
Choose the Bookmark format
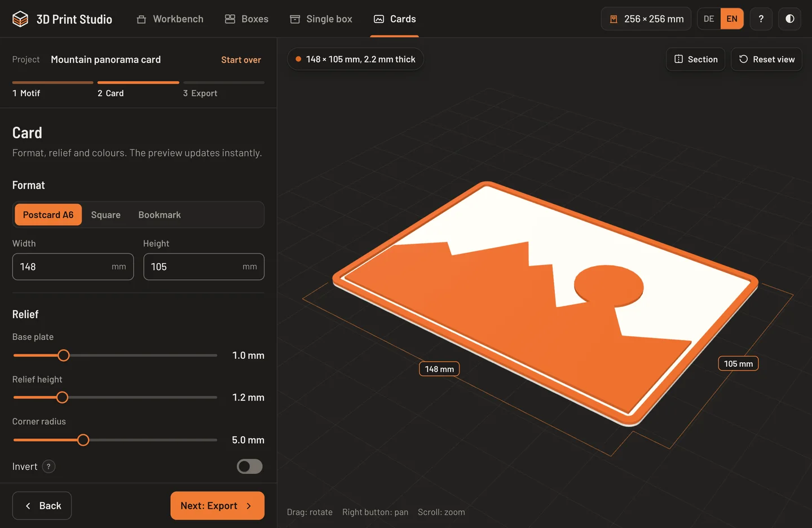(160, 215)
